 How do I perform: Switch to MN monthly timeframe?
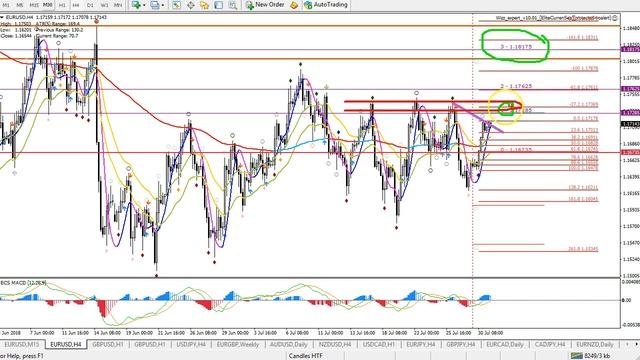[x=118, y=5]
